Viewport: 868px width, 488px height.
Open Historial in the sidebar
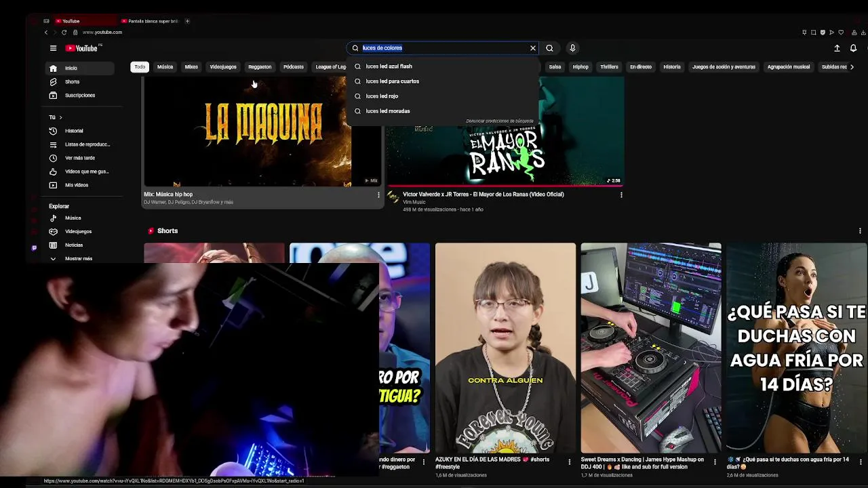click(80, 131)
